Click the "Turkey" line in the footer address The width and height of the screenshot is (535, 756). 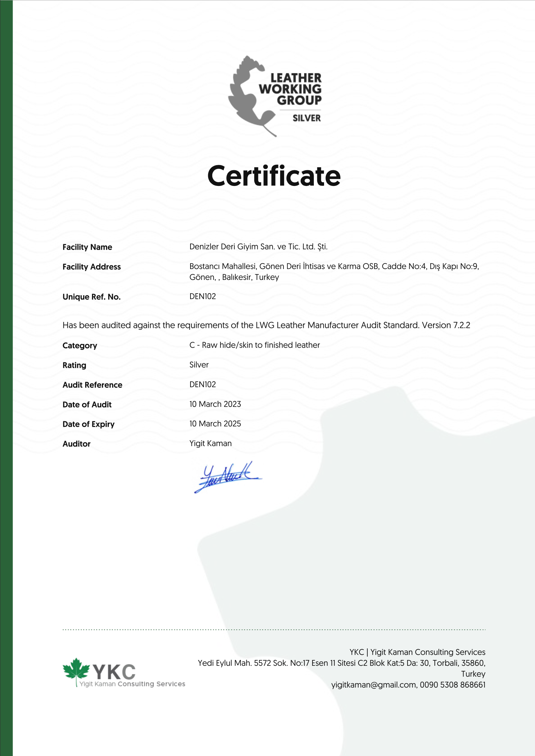[x=473, y=674]
